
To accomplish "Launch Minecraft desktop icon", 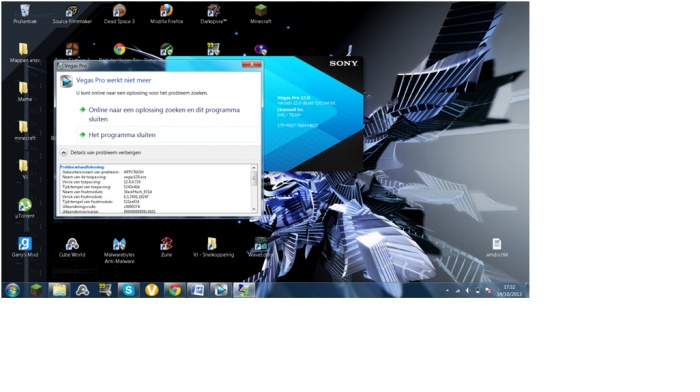I will click(261, 14).
